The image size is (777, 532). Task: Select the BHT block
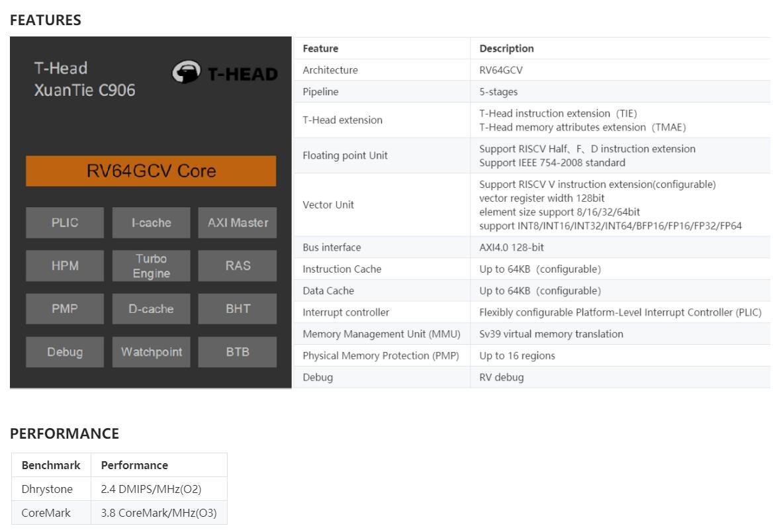click(238, 309)
